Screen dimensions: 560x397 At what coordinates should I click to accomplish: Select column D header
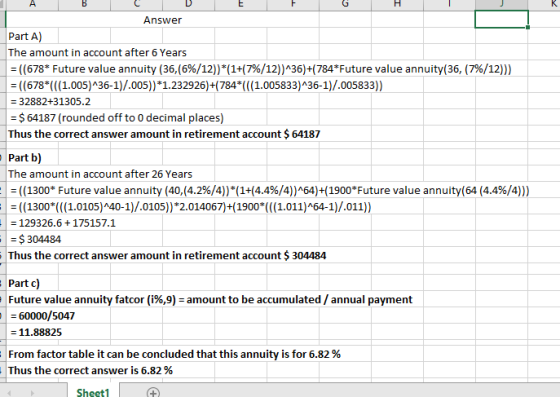(189, 4)
